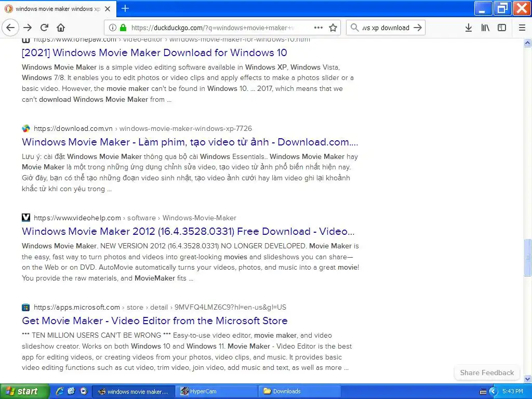Click the https://apps.microsoft.com URL text
532x399 pixels.
pos(77,308)
